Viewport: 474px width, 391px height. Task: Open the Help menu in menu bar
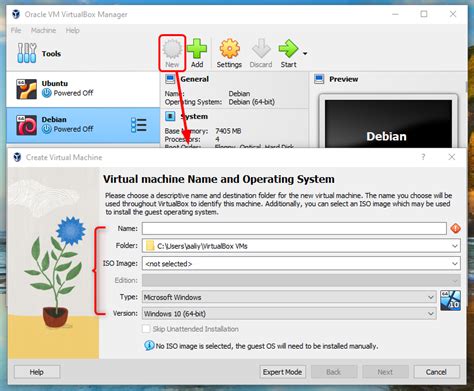click(72, 30)
